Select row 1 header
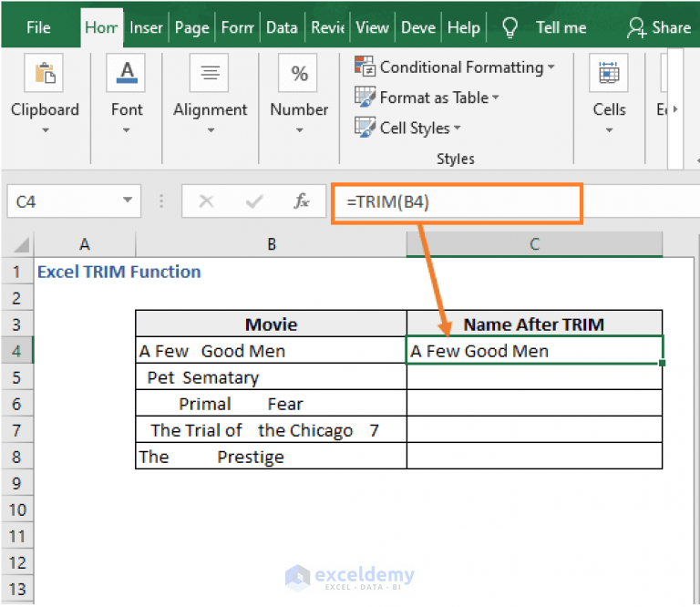Image resolution: width=700 pixels, height=607 pixels. click(16, 272)
